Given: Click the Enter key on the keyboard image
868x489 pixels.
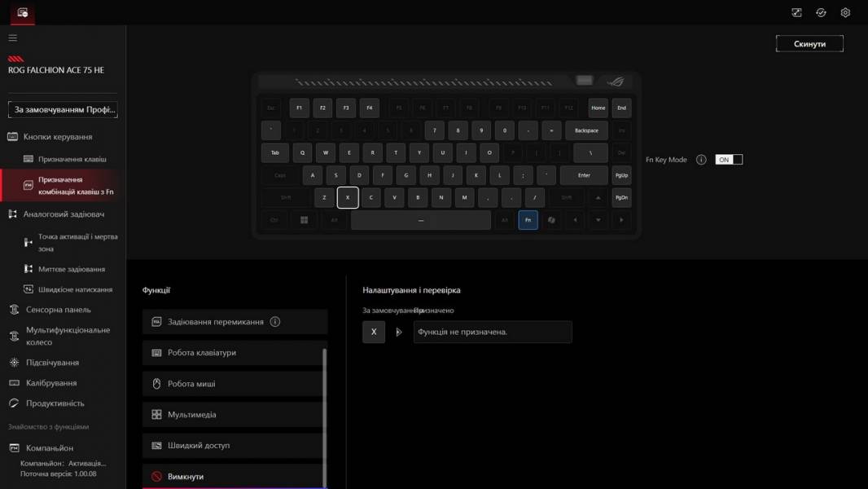Looking at the screenshot, I should 584,175.
